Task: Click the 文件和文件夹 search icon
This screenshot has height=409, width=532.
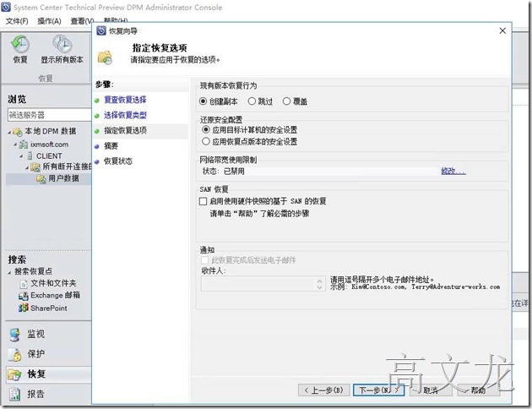Action: coord(24,284)
